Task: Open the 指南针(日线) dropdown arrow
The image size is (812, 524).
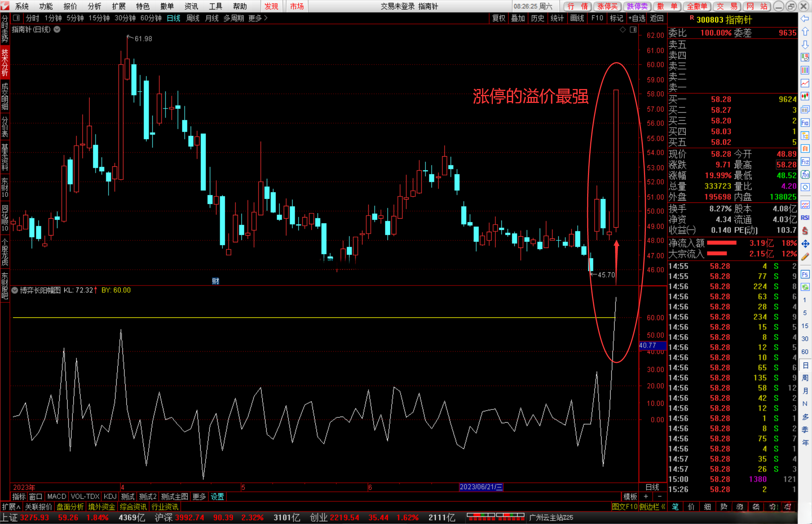Action: tap(57, 29)
